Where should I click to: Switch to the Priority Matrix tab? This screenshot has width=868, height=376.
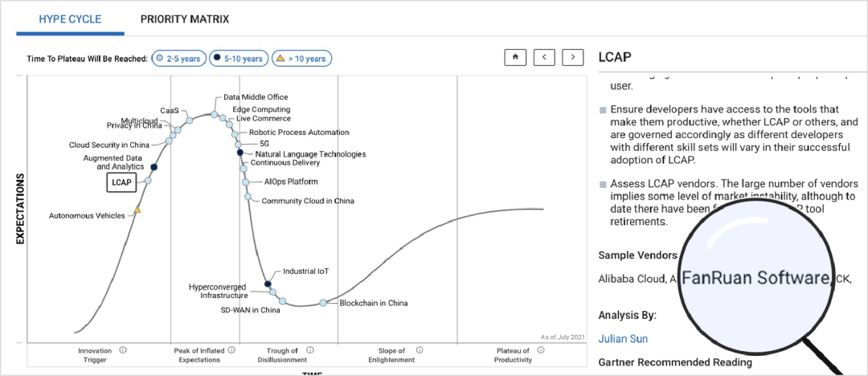coord(184,19)
